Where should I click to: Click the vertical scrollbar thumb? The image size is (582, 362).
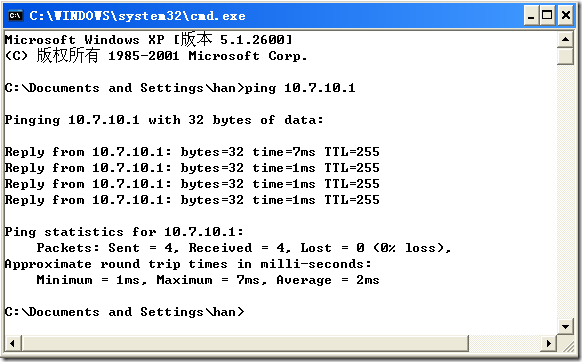pyautogui.click(x=565, y=56)
